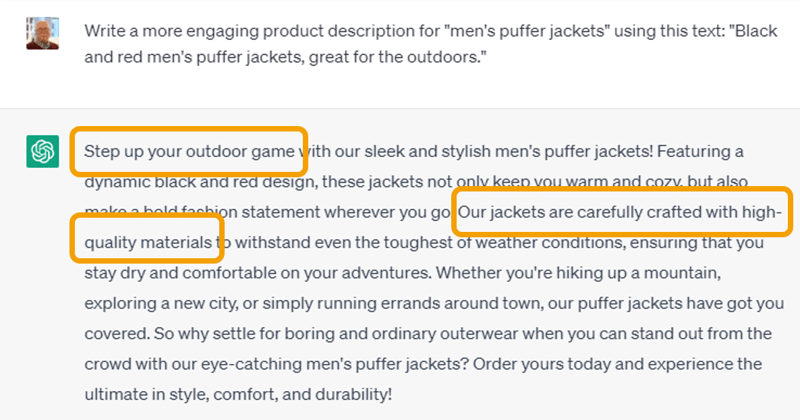Click the highlighted "Our jackets are carefully crafted" text
Image resolution: width=800 pixels, height=420 pixels.
point(622,212)
